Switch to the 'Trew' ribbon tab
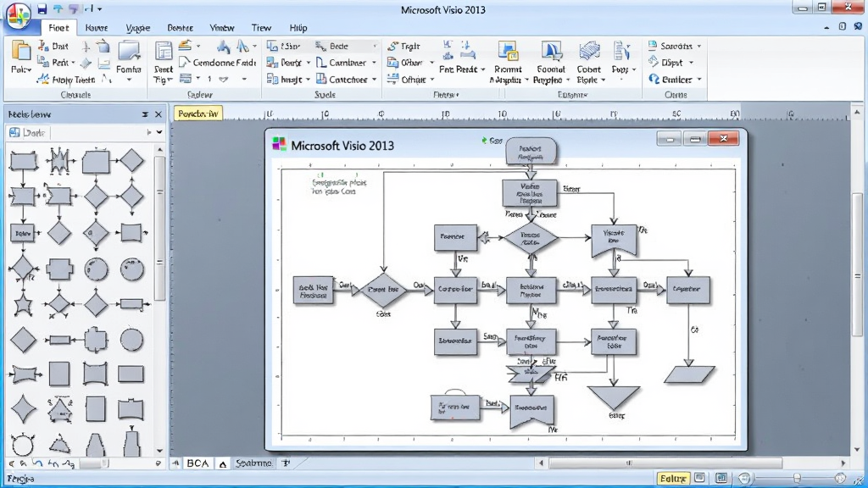This screenshot has height=488, width=868. [x=261, y=28]
